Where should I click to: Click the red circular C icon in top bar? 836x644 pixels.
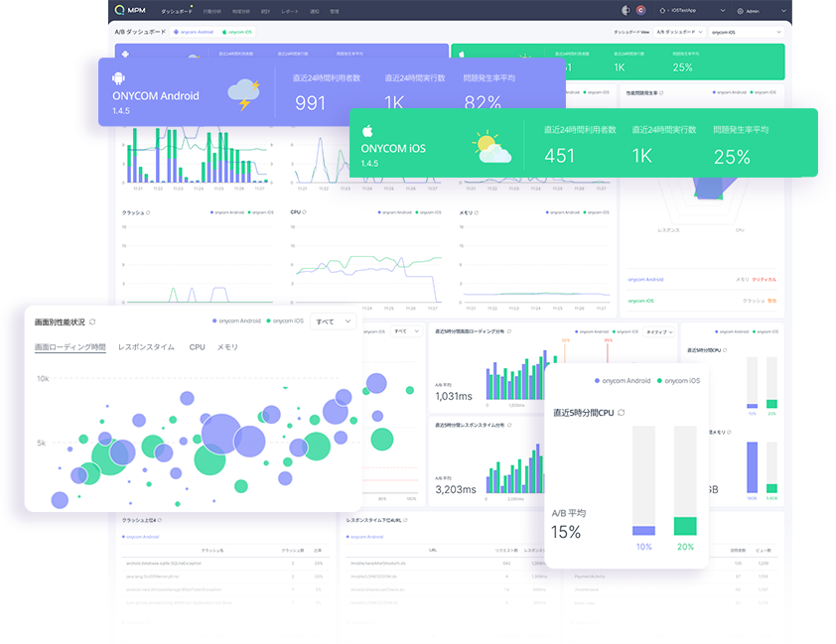pyautogui.click(x=640, y=10)
